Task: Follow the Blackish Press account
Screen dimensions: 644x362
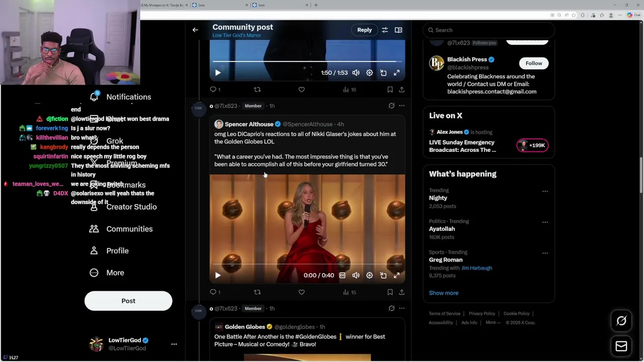Action: coord(534,63)
